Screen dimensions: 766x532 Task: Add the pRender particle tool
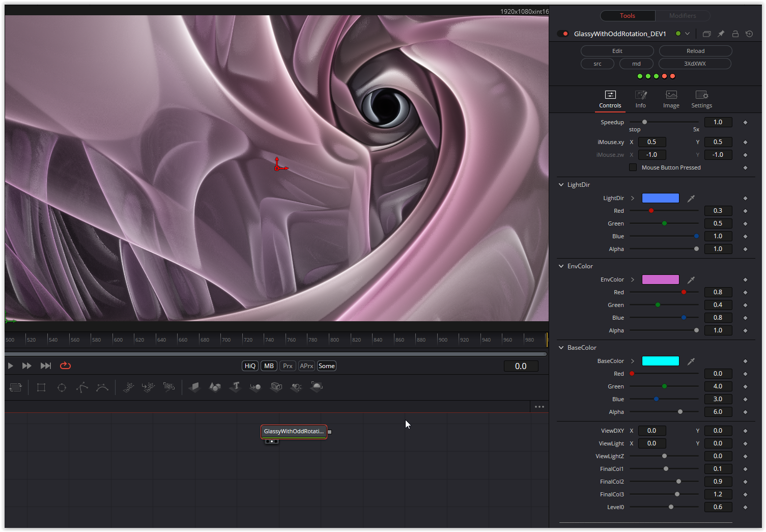169,387
